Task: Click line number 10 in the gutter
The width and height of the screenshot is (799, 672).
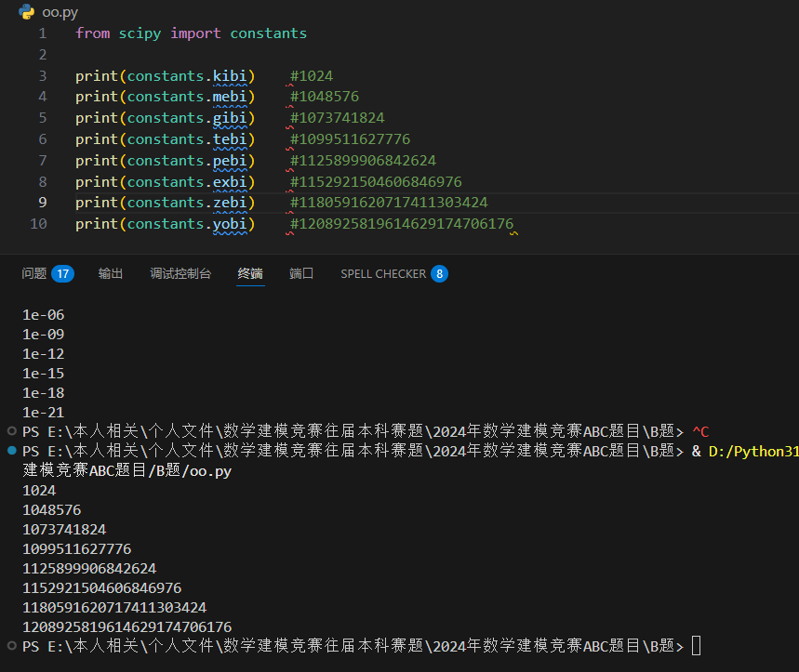Action: point(39,224)
